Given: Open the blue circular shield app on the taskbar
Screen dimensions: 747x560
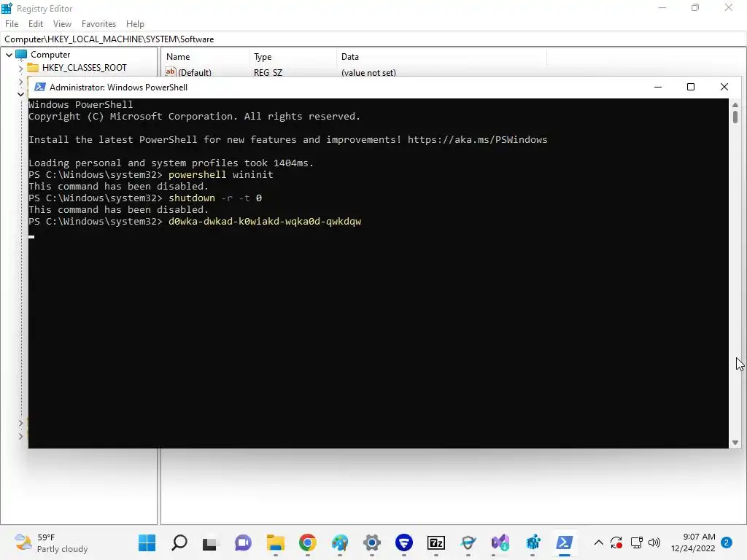Looking at the screenshot, I should [x=404, y=542].
